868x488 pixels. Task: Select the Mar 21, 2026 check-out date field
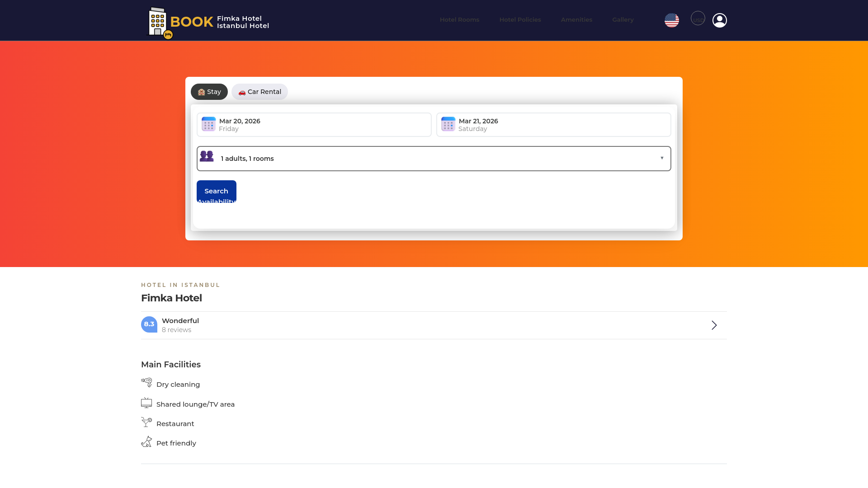(x=554, y=125)
